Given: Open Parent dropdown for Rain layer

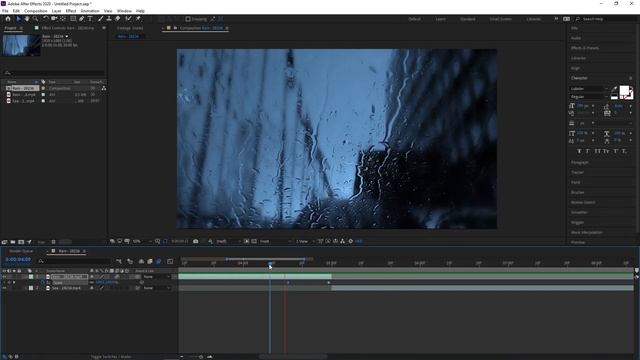Looking at the screenshot, I should [157, 277].
